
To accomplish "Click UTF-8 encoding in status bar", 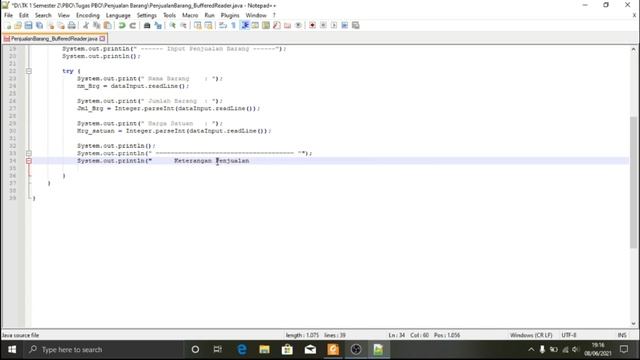I will [x=569, y=335].
